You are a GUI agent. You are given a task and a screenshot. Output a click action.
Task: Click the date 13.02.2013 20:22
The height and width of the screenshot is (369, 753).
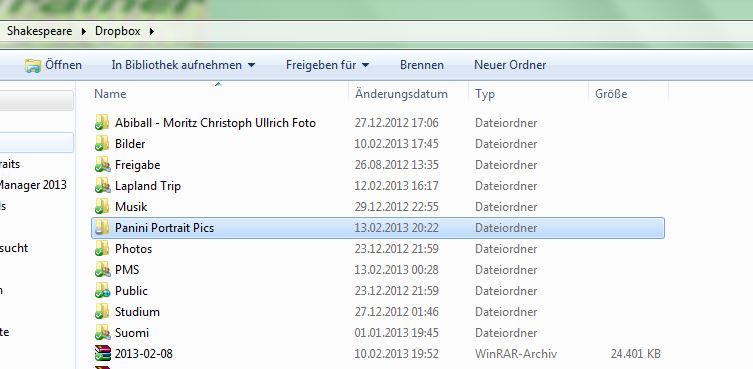tap(397, 228)
